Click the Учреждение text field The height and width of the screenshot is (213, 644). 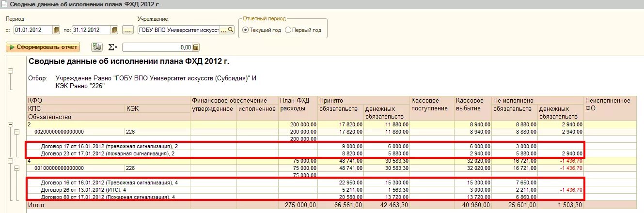pos(178,30)
